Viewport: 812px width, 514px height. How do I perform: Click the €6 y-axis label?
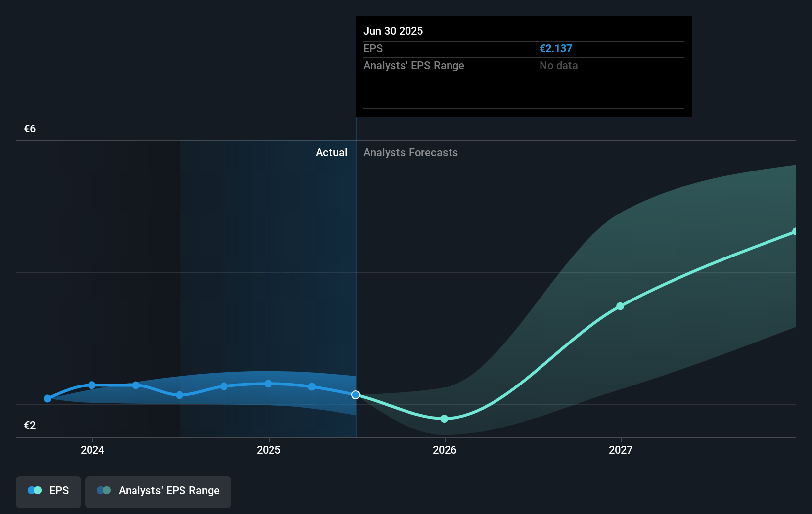point(30,129)
